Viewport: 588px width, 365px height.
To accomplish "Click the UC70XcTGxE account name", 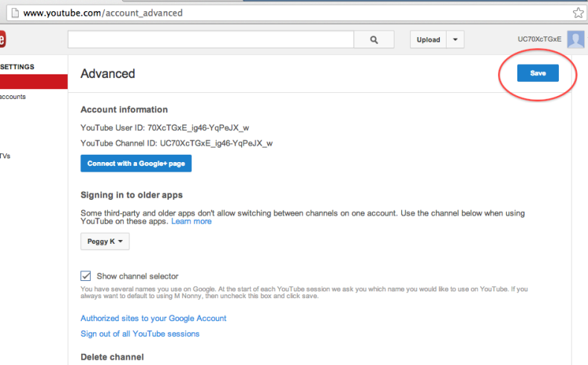I will [540, 40].
